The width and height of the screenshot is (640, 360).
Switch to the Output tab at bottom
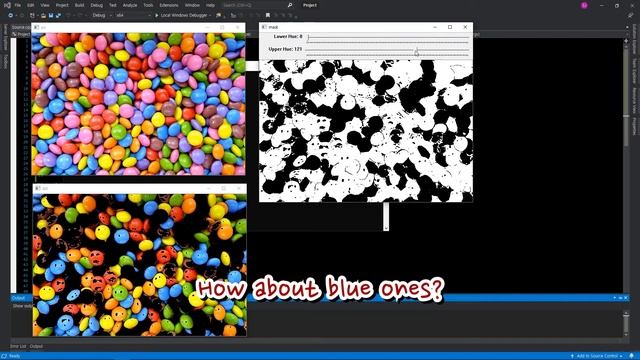coord(36,346)
